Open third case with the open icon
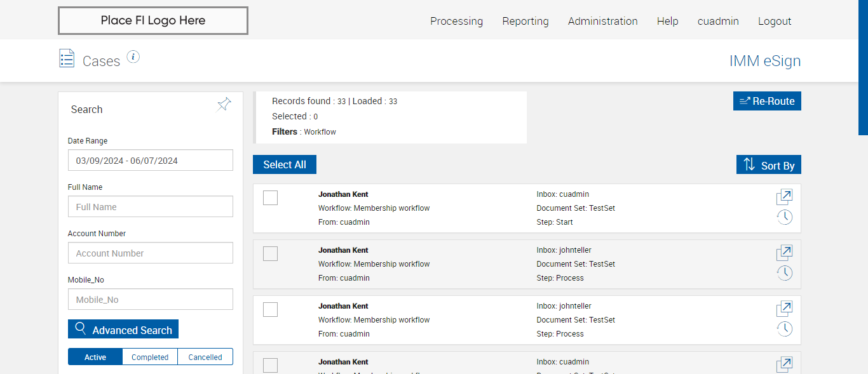Screen dimensions: 868x374 tap(784, 309)
